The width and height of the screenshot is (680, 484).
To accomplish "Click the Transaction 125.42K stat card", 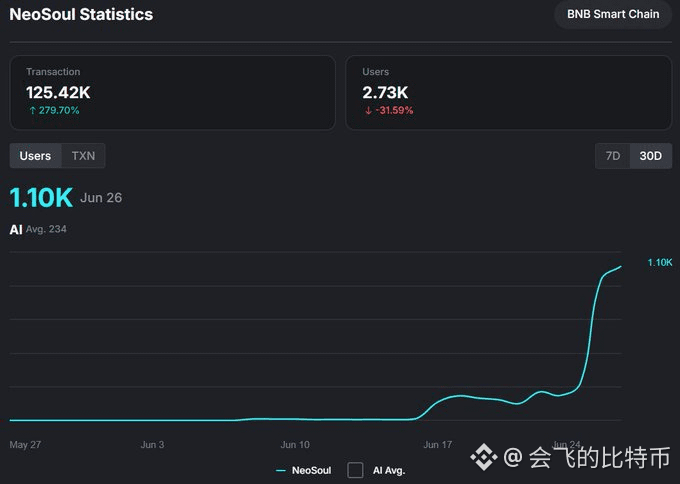I will click(173, 92).
